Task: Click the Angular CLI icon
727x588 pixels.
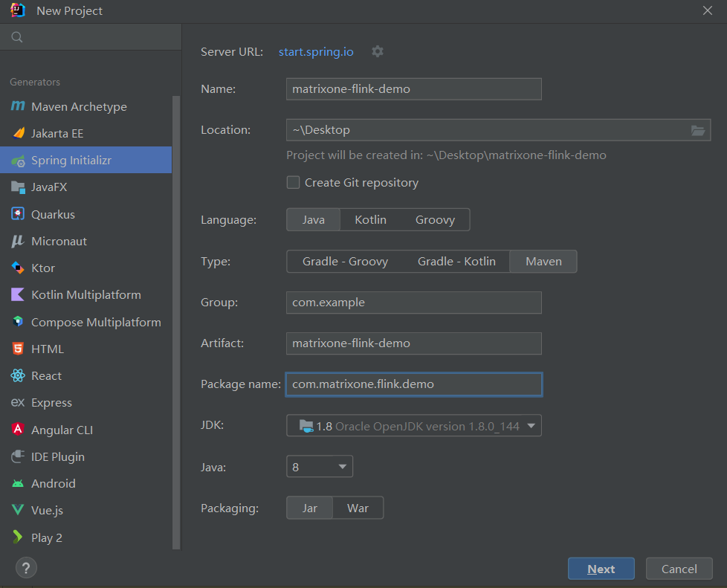Action: tap(18, 430)
